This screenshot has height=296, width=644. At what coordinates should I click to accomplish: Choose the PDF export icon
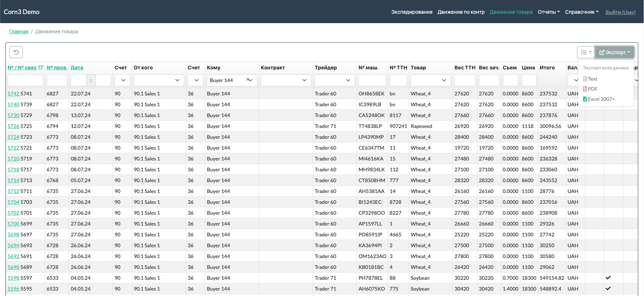pos(585,89)
